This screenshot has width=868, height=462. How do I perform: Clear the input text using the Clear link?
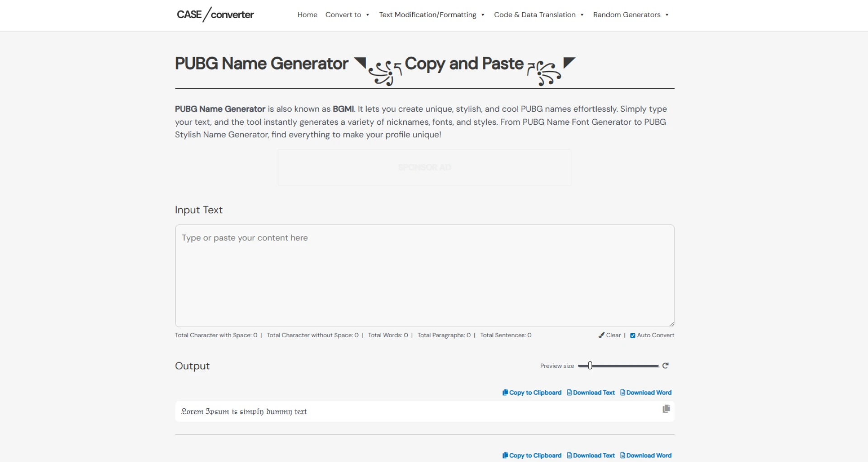[x=613, y=335]
